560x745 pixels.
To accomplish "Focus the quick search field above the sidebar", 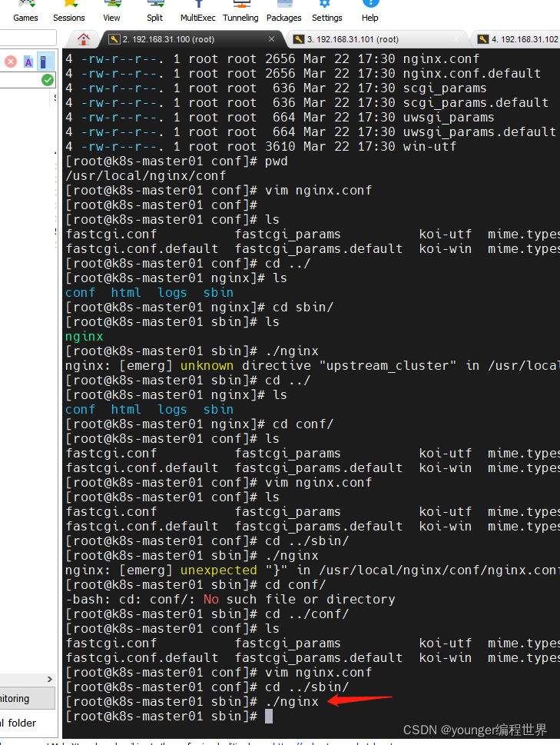I will 28,38.
